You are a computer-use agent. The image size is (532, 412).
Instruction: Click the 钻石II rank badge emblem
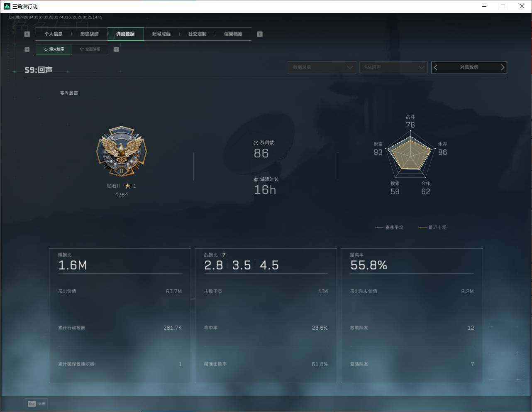tap(122, 152)
